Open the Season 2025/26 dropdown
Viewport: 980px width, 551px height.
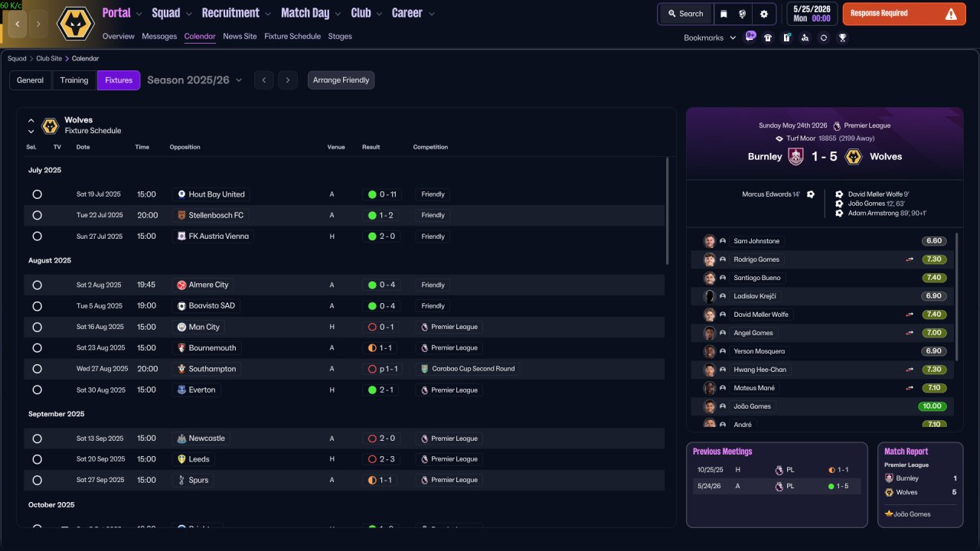pyautogui.click(x=194, y=80)
